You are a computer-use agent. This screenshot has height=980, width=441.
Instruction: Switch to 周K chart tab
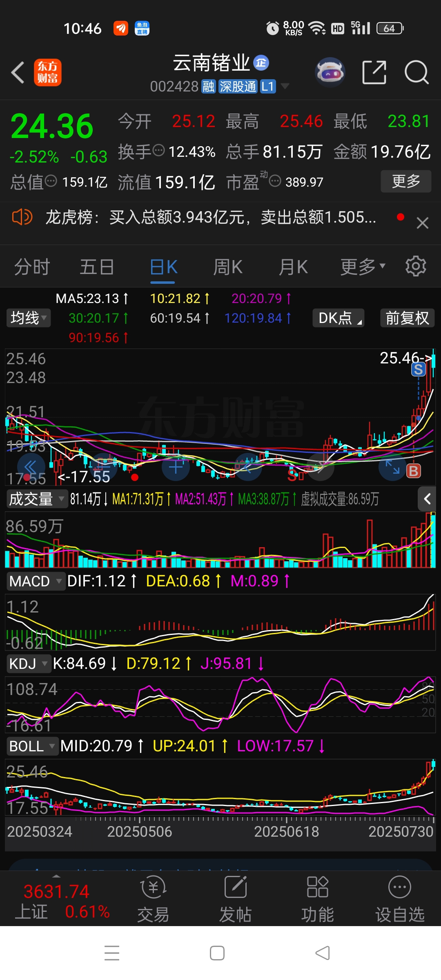coord(228,267)
